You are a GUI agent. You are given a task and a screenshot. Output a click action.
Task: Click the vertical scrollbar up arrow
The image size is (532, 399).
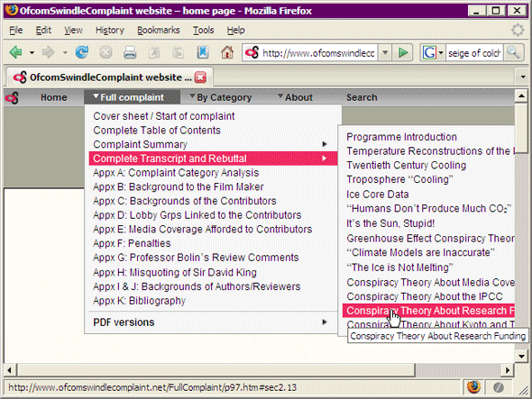pyautogui.click(x=521, y=96)
